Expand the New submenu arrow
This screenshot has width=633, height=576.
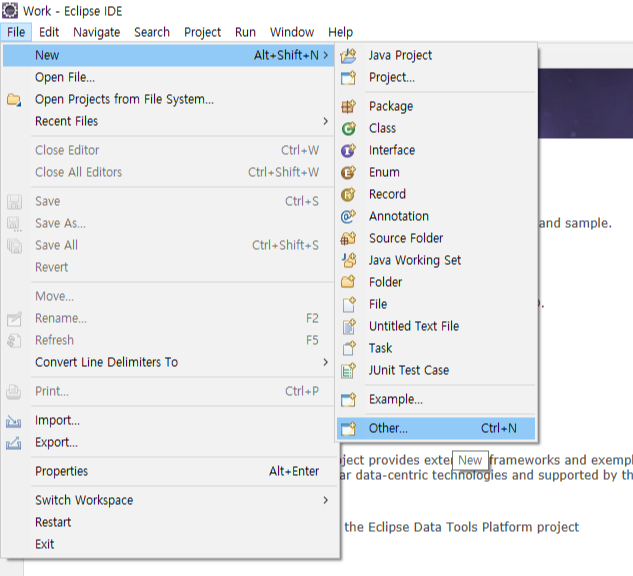(326, 55)
